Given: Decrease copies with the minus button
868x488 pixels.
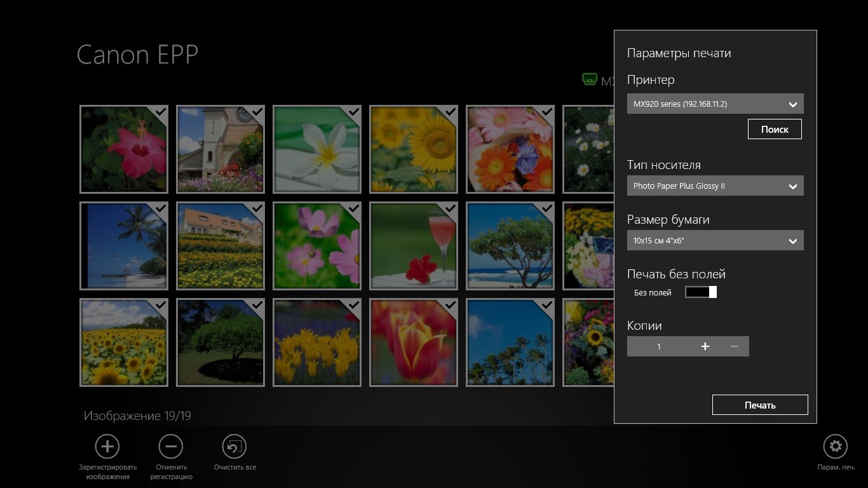Looking at the screenshot, I should coord(735,346).
